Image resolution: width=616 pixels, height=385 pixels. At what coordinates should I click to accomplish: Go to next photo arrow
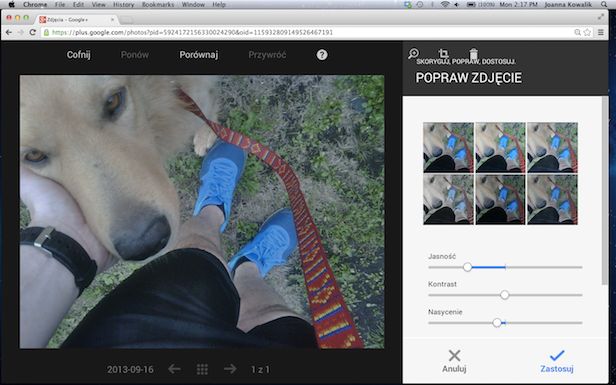pyautogui.click(x=230, y=369)
